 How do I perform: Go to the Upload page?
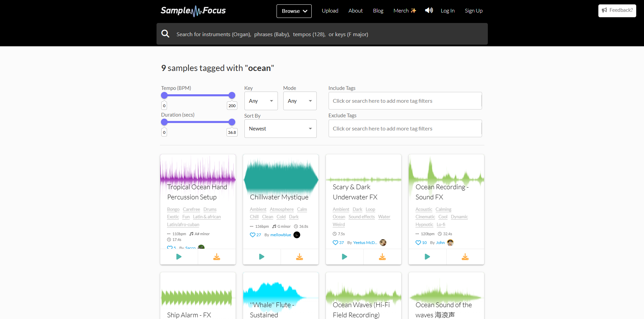tap(330, 11)
